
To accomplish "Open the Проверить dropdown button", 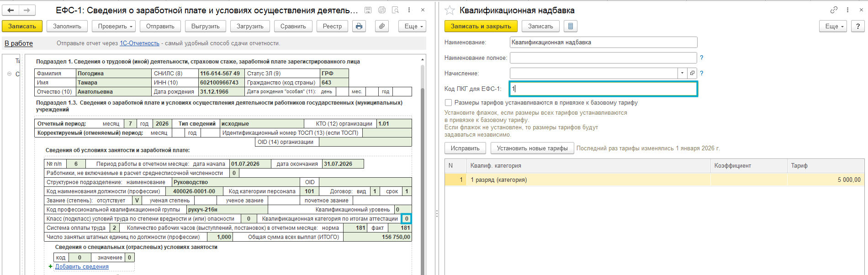I will click(115, 26).
